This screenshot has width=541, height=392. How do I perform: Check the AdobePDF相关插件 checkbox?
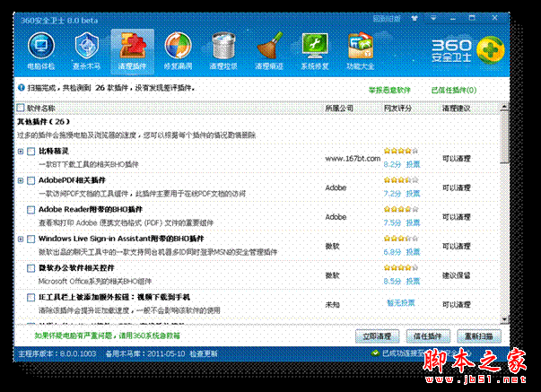click(31, 180)
